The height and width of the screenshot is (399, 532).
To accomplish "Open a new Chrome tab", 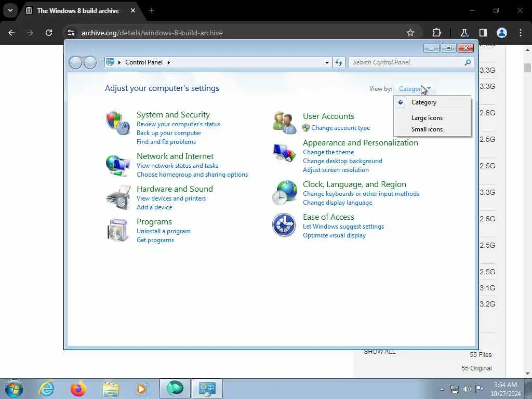I will [x=152, y=10].
